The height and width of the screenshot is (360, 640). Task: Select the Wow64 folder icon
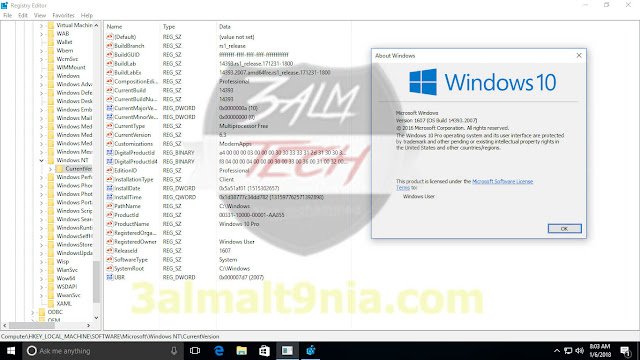[51, 278]
